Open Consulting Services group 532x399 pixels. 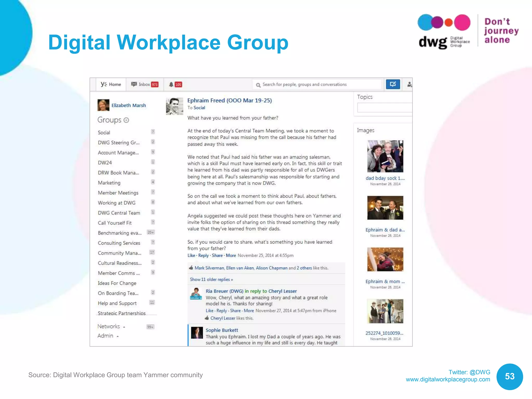pyautogui.click(x=119, y=243)
